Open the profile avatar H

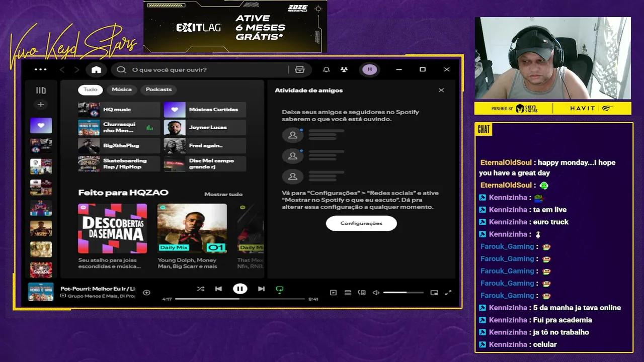pos(370,69)
